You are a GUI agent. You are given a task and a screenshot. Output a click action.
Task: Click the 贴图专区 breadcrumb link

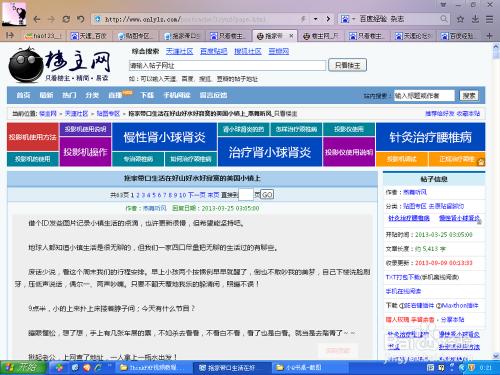click(108, 114)
